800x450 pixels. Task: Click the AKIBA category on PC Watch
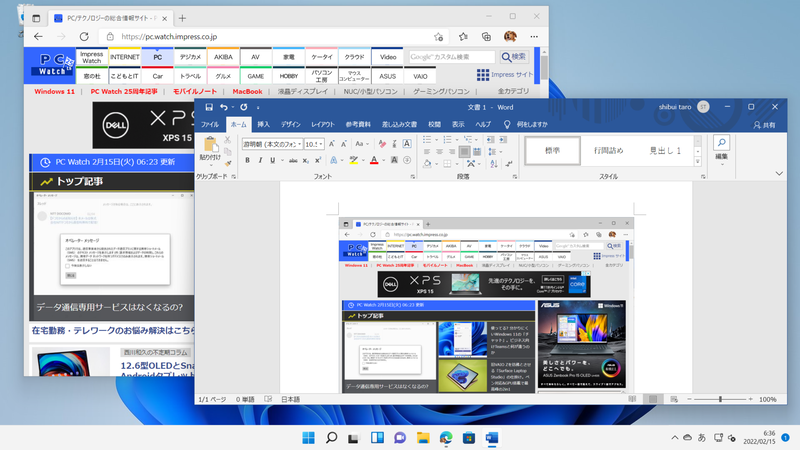point(223,57)
